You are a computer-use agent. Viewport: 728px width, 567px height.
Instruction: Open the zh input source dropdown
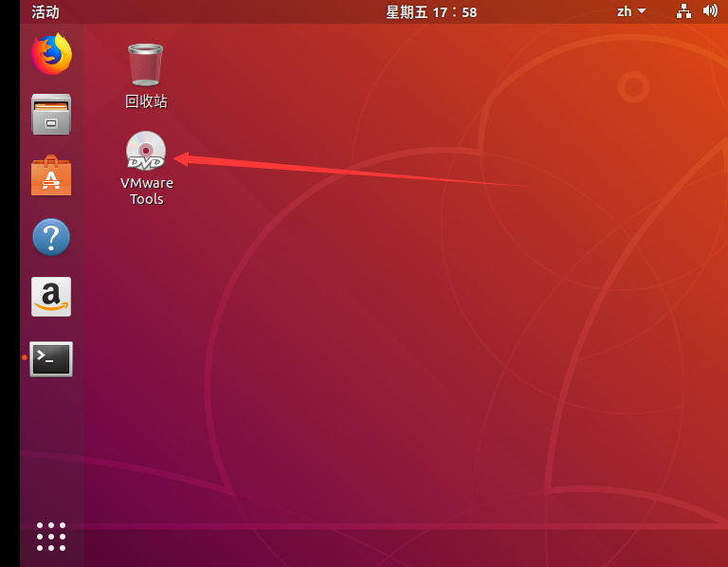[631, 11]
